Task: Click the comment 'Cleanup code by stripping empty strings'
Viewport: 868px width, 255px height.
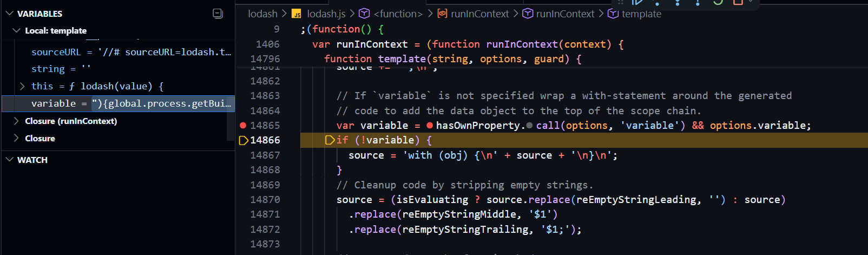Action: (x=465, y=185)
